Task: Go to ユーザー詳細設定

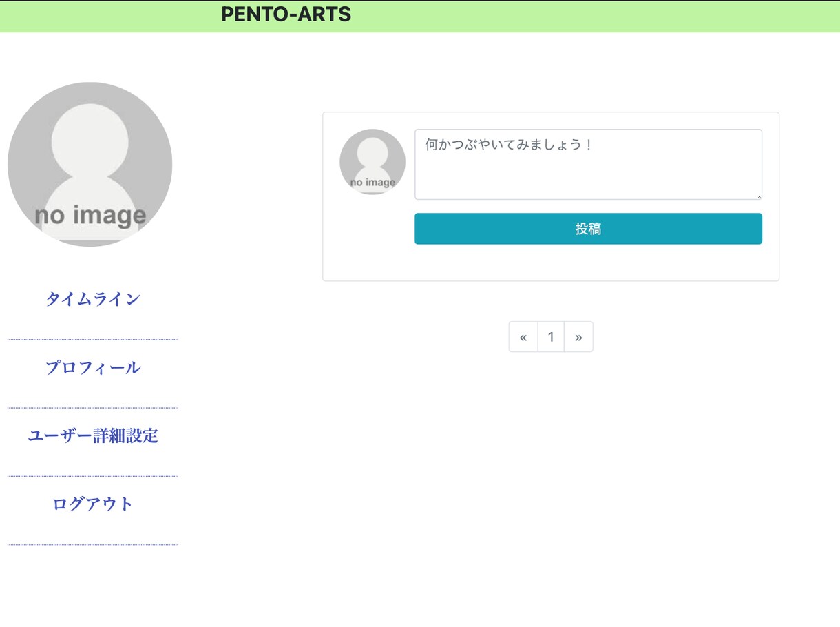Action: click(x=93, y=435)
